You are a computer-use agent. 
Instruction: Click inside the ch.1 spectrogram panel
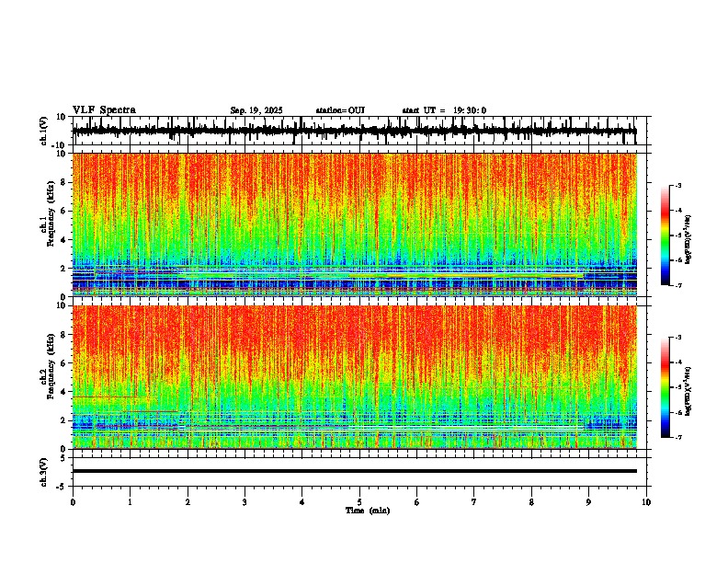coord(354,224)
